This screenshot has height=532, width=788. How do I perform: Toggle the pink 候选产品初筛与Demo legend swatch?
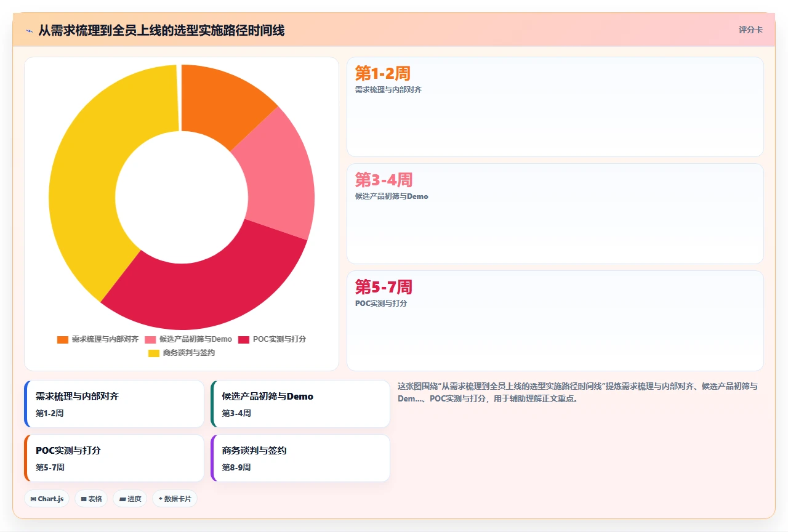(150, 339)
